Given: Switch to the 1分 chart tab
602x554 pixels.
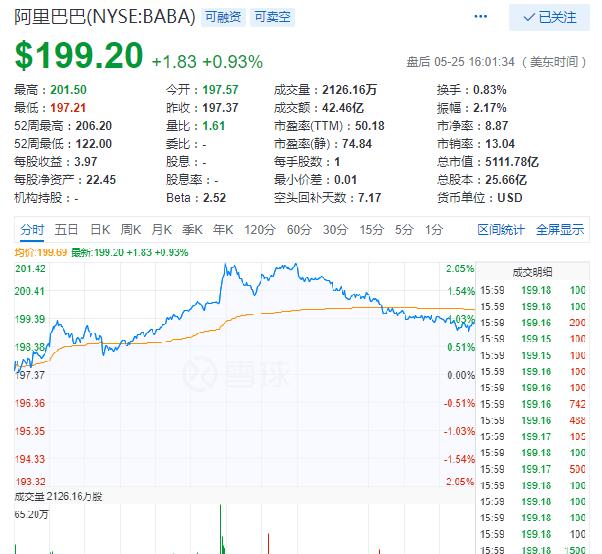Looking at the screenshot, I should coord(434,230).
